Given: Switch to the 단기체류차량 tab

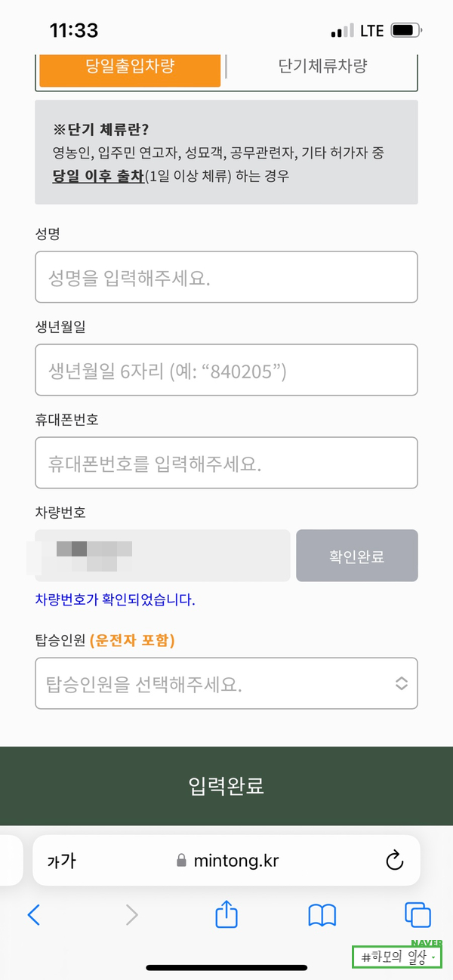Looking at the screenshot, I should point(322,66).
